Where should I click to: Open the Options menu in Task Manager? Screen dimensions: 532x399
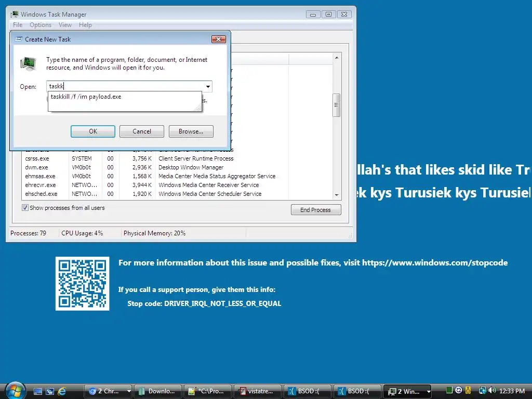pyautogui.click(x=41, y=25)
